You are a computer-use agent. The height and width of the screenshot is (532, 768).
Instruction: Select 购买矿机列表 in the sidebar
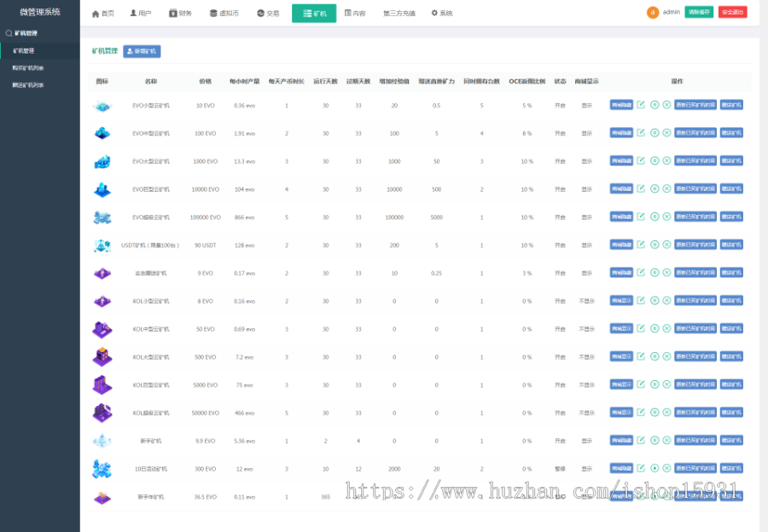(x=29, y=67)
